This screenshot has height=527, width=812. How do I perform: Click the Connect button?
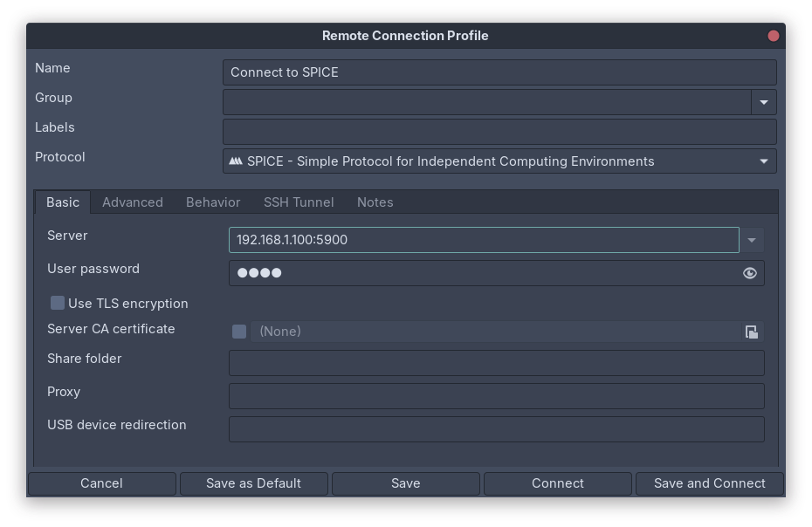coord(557,483)
